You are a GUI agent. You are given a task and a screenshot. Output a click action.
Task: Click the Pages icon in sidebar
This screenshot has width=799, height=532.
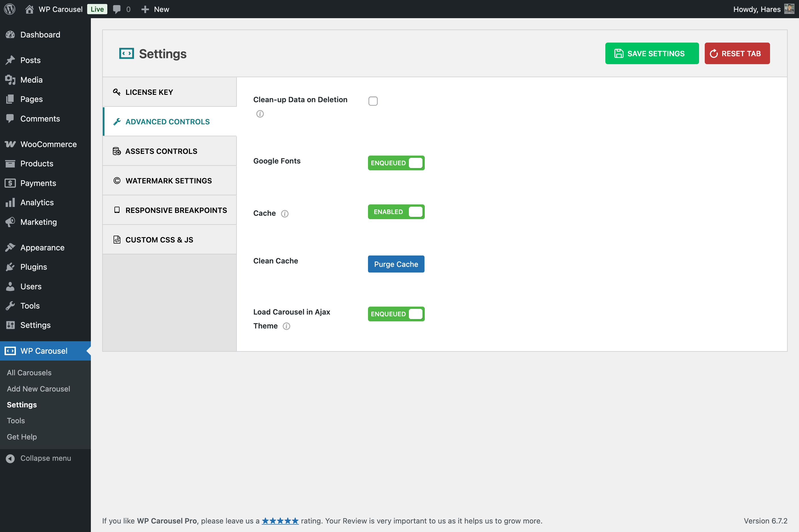click(10, 99)
